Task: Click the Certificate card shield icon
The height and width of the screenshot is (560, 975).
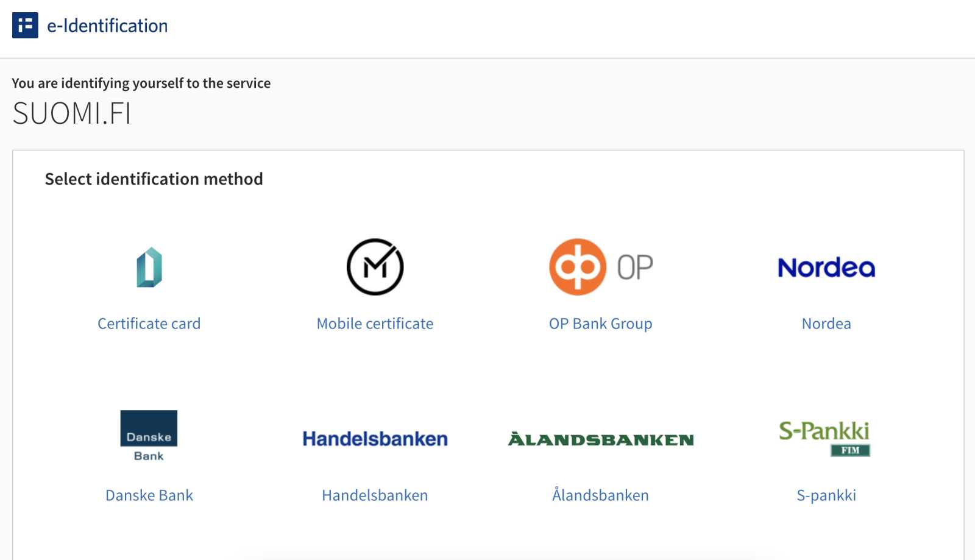Action: pos(149,267)
